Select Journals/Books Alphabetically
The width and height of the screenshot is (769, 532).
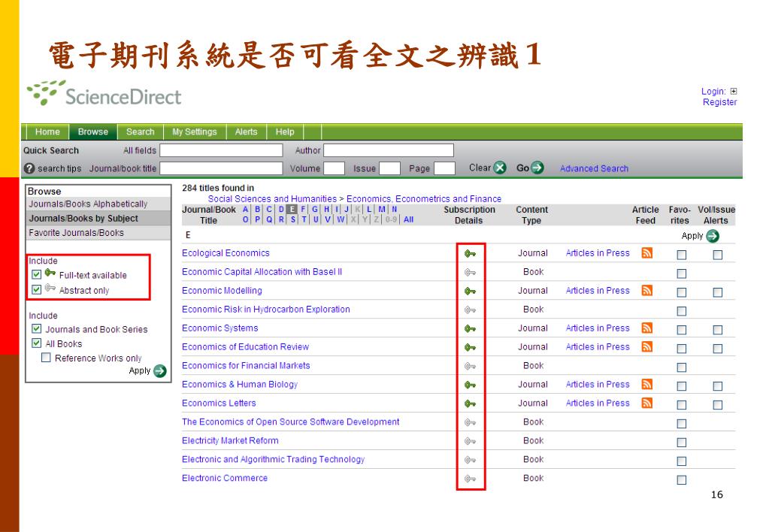click(x=98, y=204)
